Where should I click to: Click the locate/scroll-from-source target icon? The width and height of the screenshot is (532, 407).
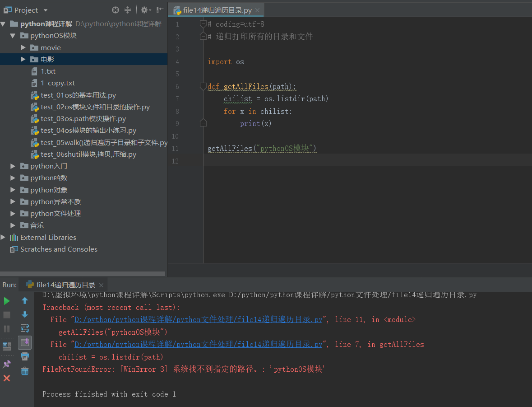pyautogui.click(x=116, y=10)
